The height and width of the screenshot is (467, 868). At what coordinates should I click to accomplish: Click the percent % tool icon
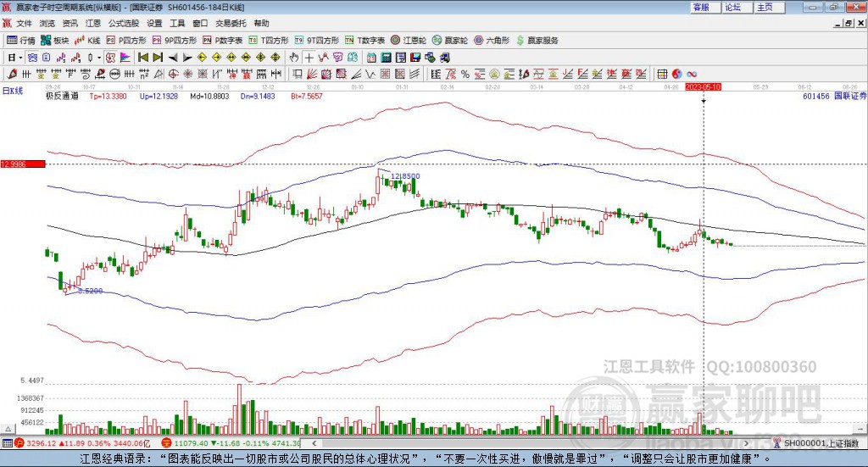point(465,74)
